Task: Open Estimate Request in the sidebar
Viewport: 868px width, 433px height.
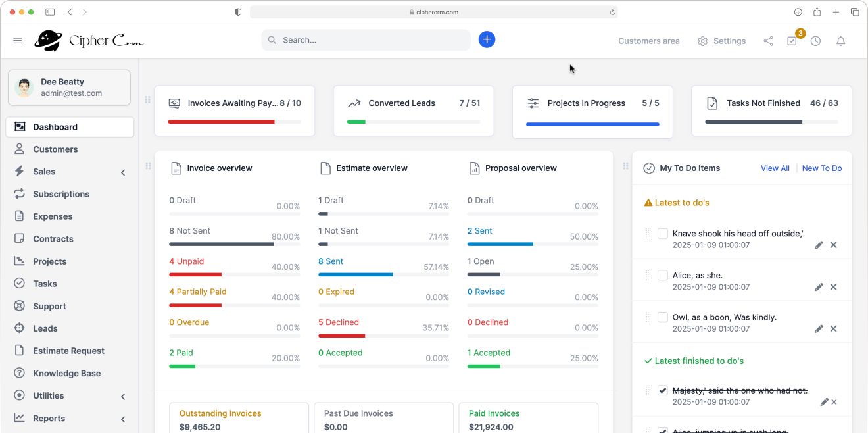Action: pos(70,351)
